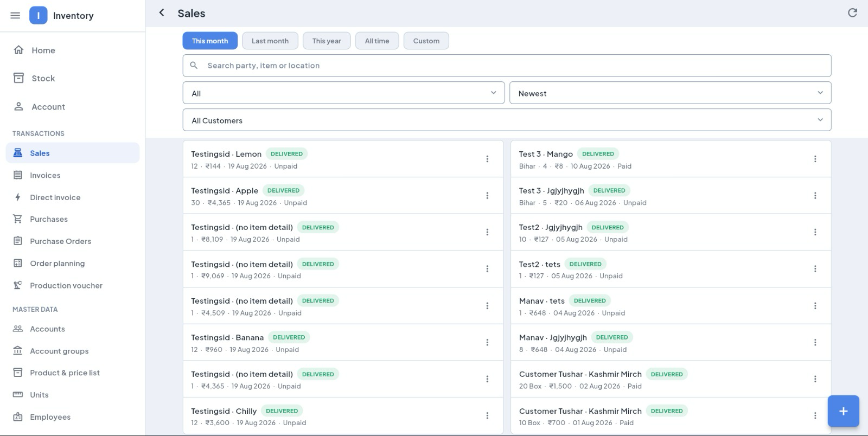Open options menu for Testingsid Chilly sale
Viewport: 868px width, 436px height.
(487, 416)
